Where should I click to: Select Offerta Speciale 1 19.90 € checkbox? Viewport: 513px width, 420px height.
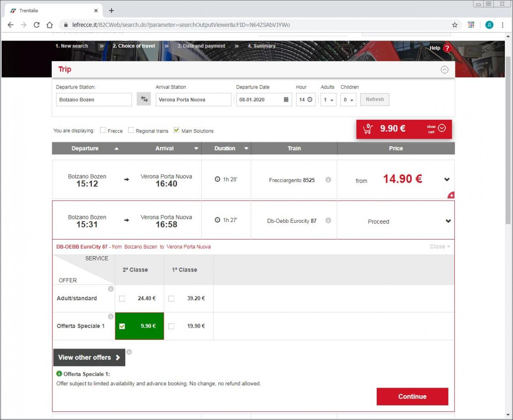point(171,326)
